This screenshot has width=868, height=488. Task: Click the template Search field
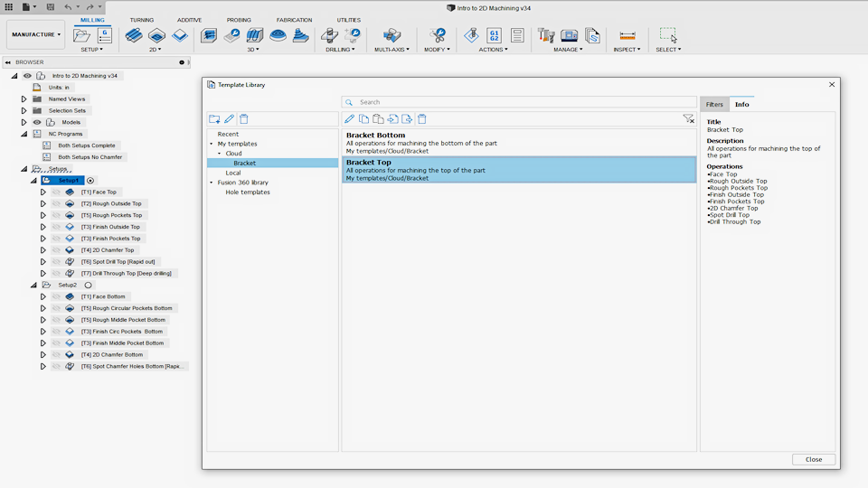coord(518,102)
